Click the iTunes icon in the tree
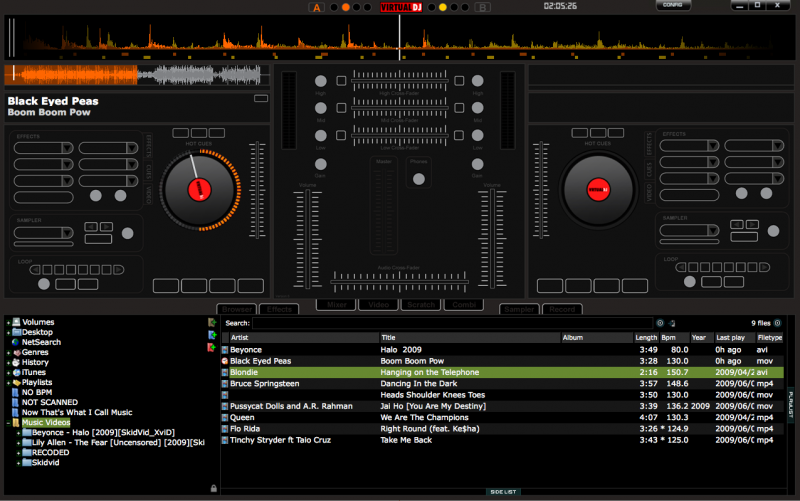Screen dimensions: 800x501 tap(17, 372)
